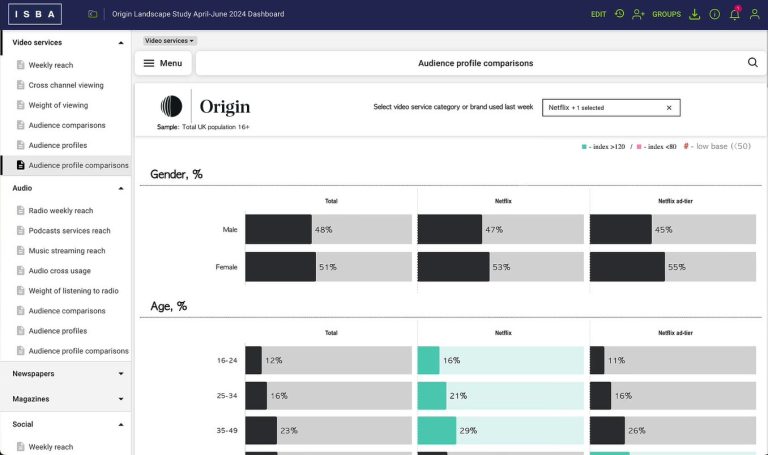The image size is (768, 455).
Task: Click the Age, % heading
Action: pos(168,306)
